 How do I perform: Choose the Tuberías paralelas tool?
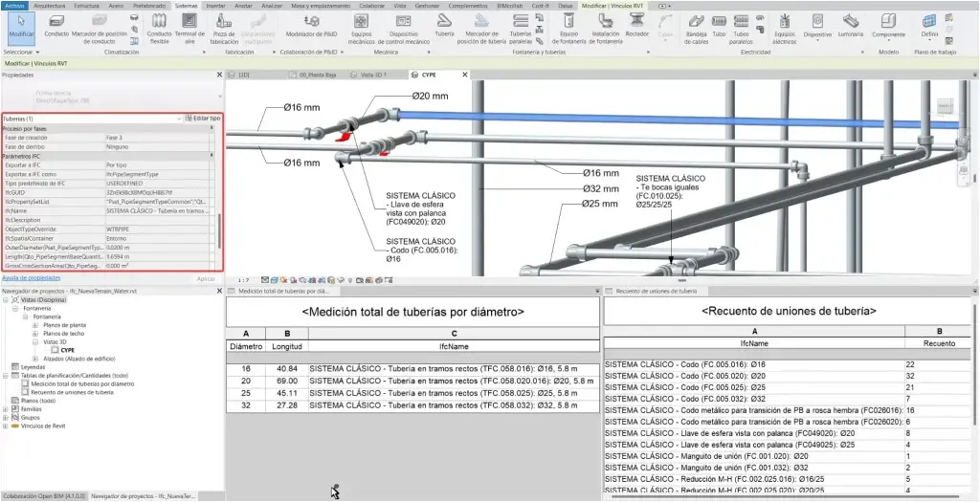521,29
